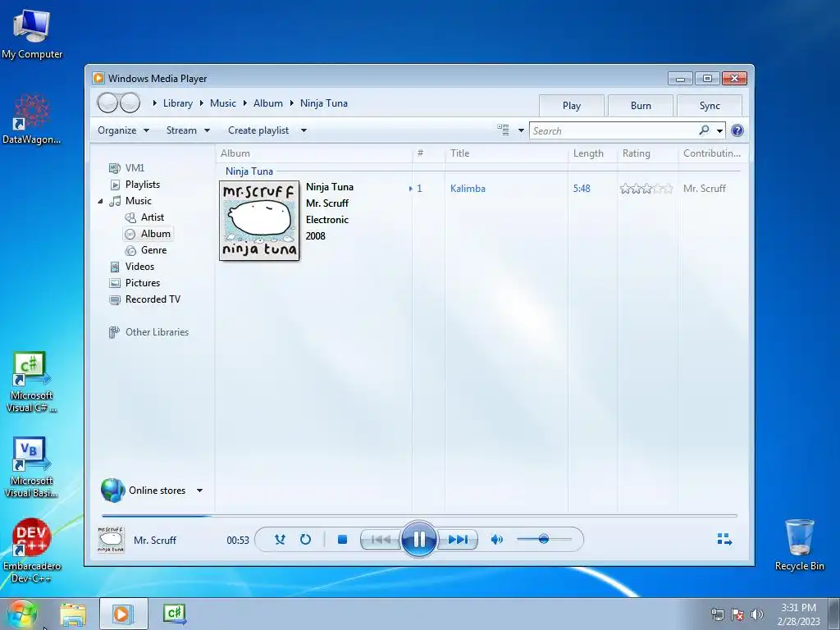The width and height of the screenshot is (840, 630).
Task: Expand the arrow before Library breadcrumb
Action: 154,103
